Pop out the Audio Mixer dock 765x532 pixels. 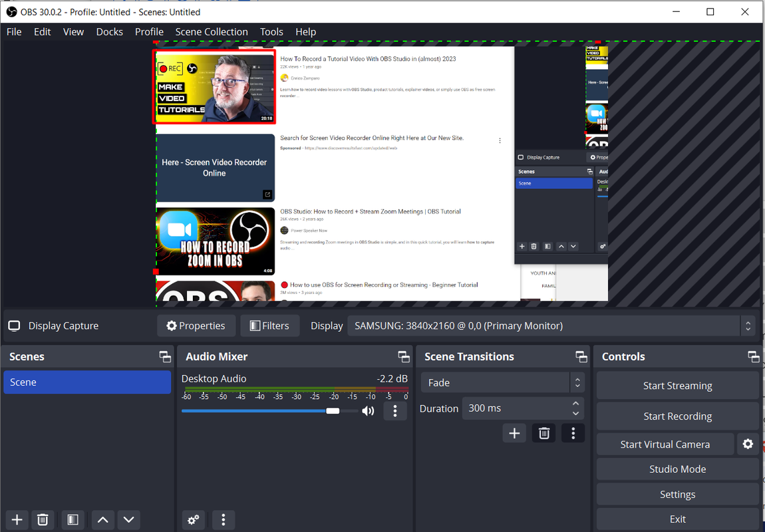click(404, 356)
